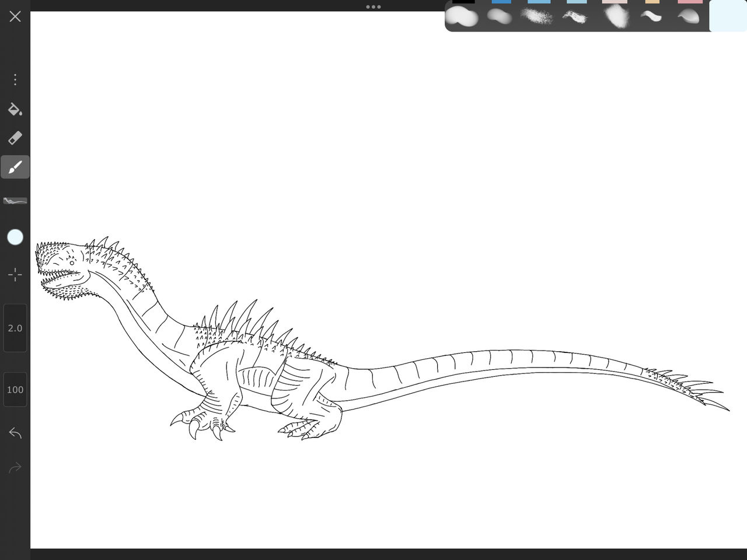Choose the smooth wavy stroke brush

pos(651,16)
